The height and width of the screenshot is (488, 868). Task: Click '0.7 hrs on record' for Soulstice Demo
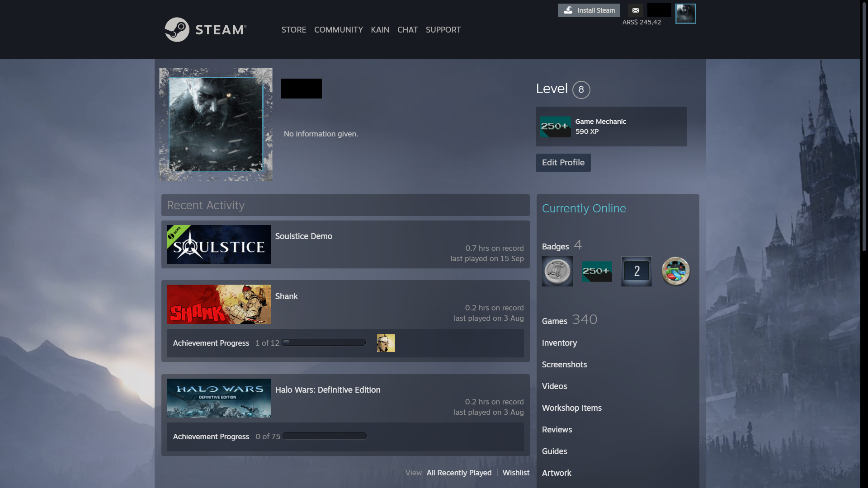tap(495, 248)
